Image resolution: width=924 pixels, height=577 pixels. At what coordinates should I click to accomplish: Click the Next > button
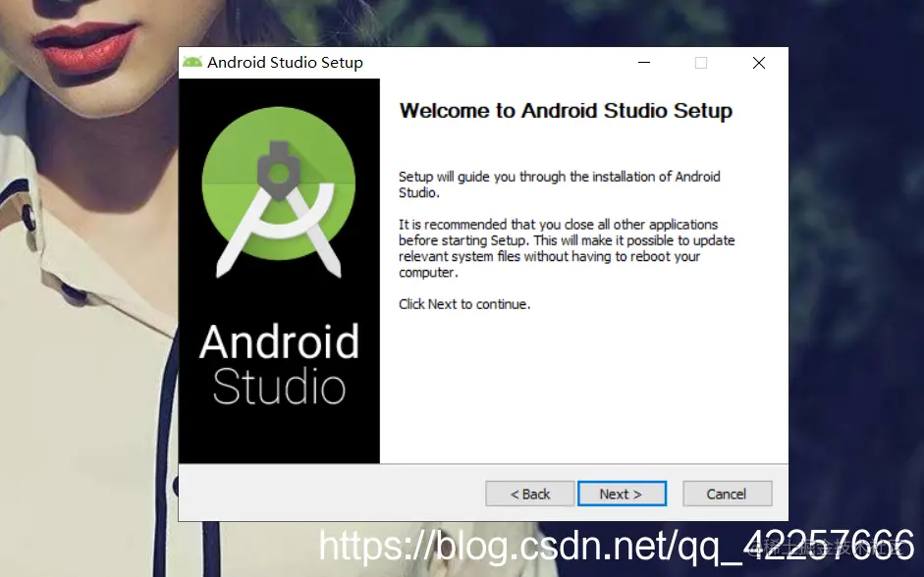click(622, 494)
